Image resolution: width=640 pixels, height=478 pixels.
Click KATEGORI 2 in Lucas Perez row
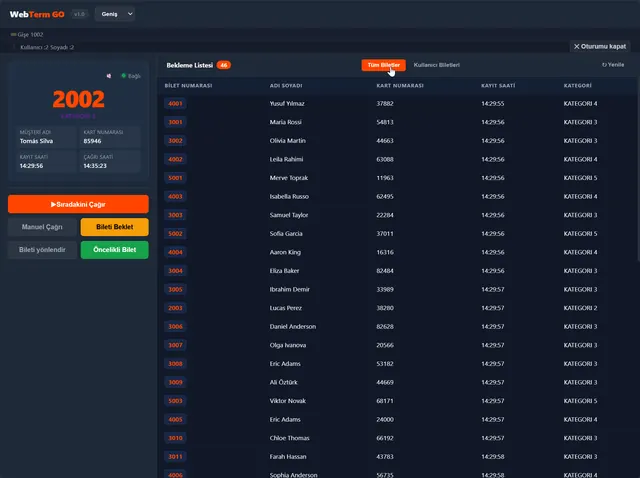click(x=580, y=308)
